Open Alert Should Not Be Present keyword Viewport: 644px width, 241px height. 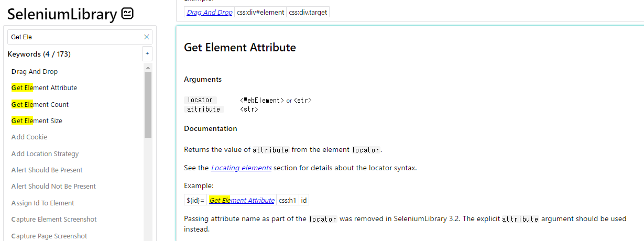[x=53, y=186]
